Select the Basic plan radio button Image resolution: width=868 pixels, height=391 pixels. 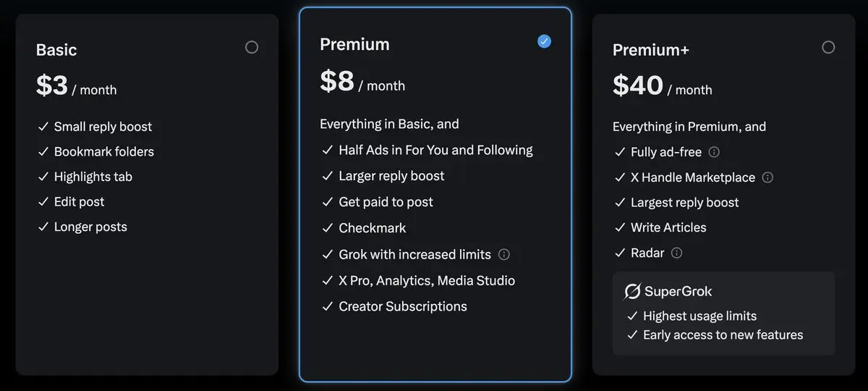[x=251, y=47]
